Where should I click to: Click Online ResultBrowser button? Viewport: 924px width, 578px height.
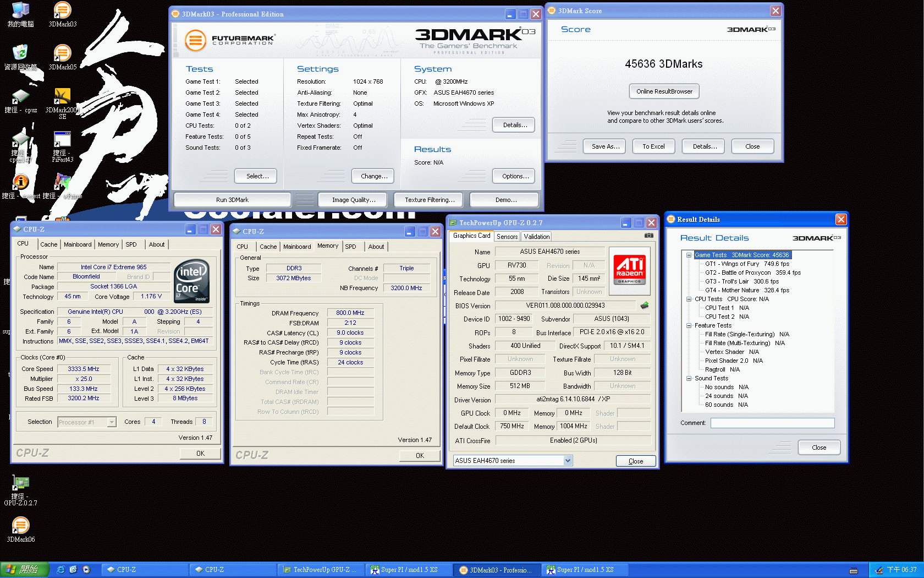[664, 91]
